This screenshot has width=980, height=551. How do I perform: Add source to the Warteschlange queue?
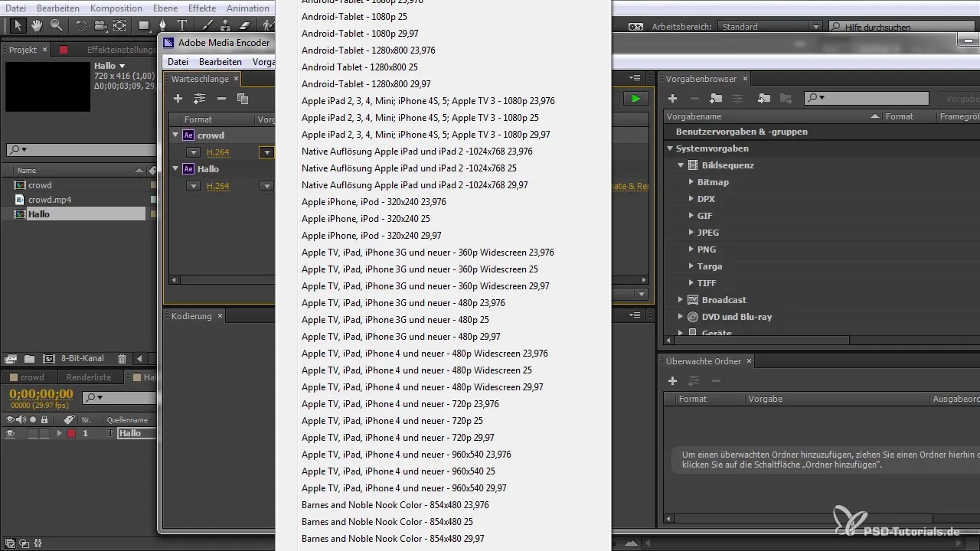pos(178,99)
